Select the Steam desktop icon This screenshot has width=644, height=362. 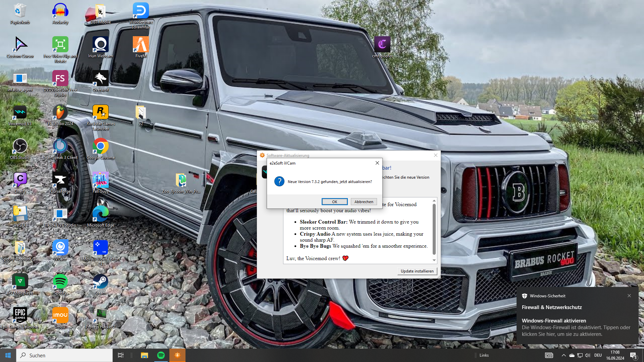tap(100, 282)
